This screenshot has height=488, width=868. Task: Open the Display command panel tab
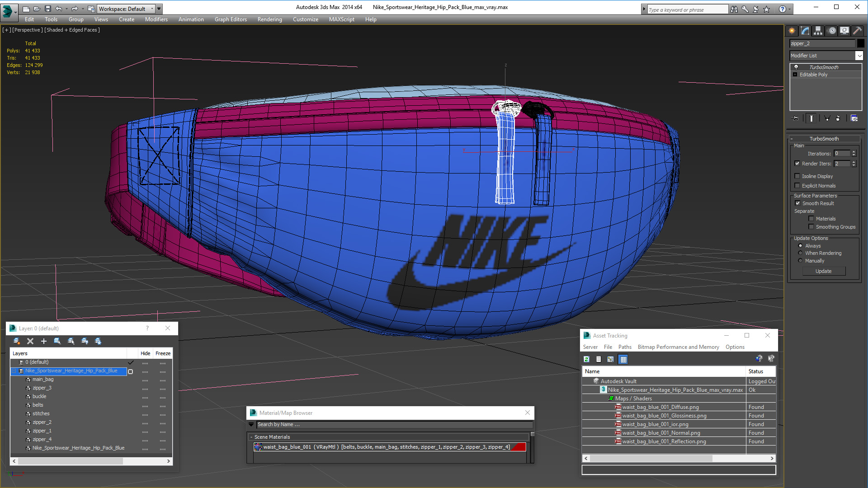(x=844, y=30)
